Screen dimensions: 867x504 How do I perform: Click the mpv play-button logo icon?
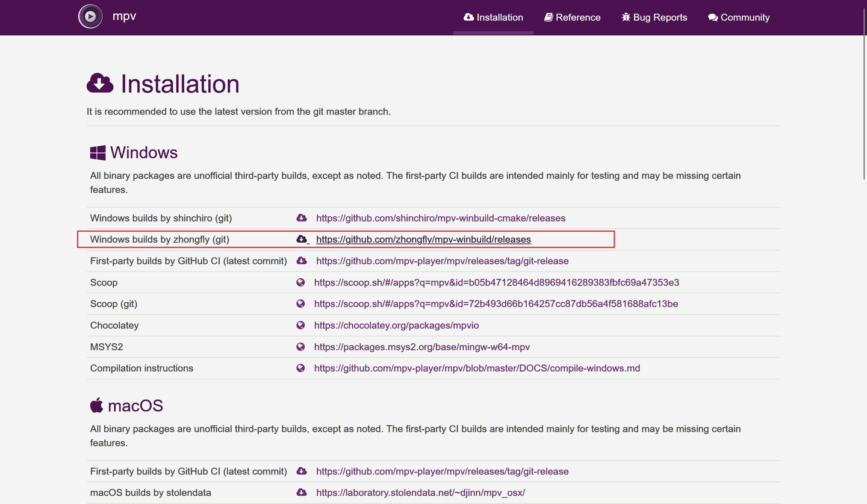pos(90,17)
